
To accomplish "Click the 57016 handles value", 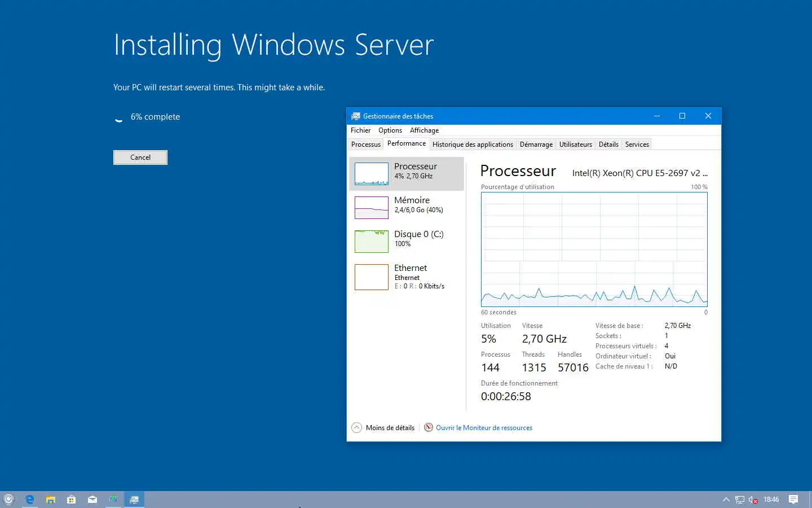I will point(573,367).
